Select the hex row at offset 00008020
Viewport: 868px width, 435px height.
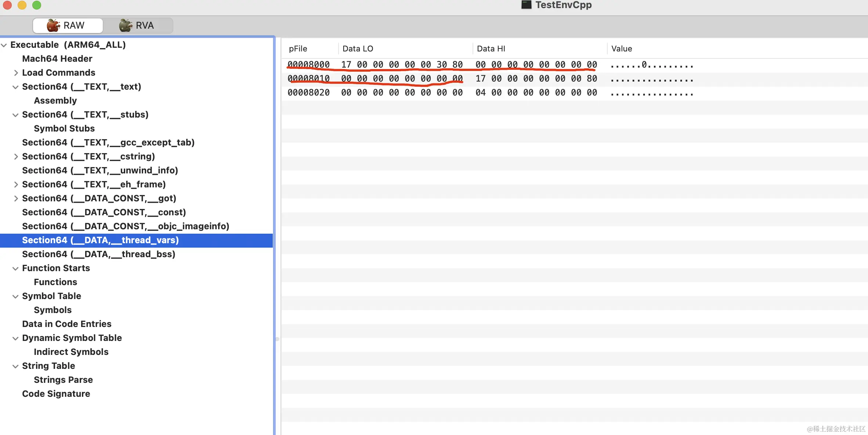(308, 93)
